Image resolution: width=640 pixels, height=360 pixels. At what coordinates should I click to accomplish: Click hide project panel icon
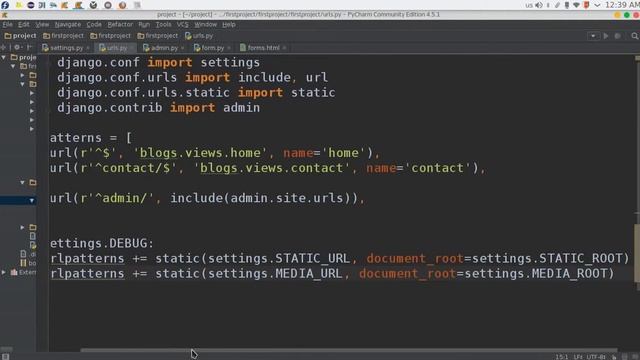[x=29, y=47]
